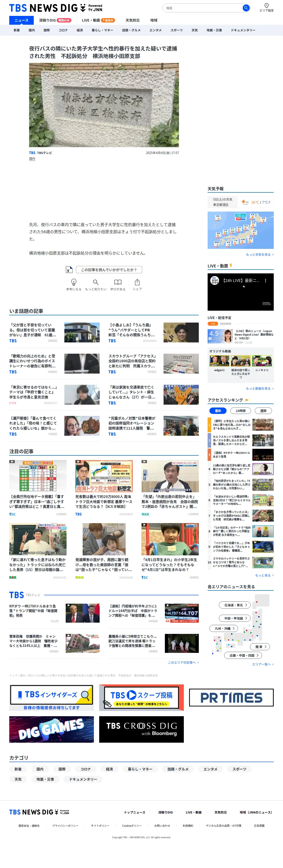
Task: Follow the もっと動画を見る link
Action: coord(259,389)
